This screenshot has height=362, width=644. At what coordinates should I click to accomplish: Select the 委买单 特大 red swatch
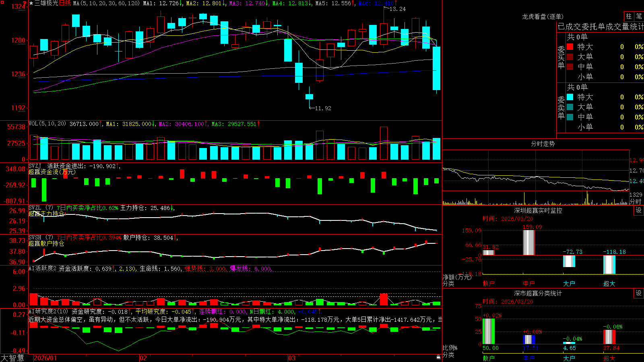570,47
